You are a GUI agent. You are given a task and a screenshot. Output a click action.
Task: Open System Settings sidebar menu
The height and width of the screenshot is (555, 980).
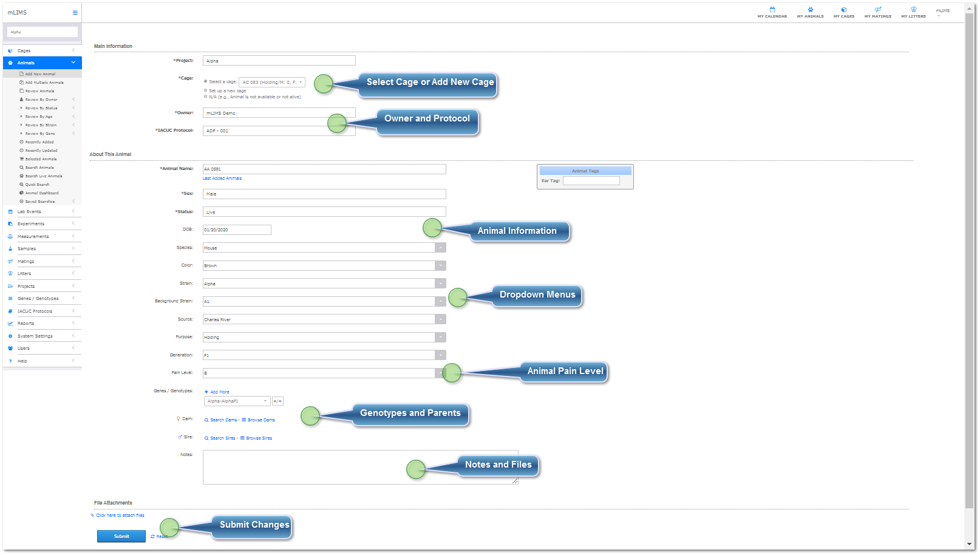43,336
